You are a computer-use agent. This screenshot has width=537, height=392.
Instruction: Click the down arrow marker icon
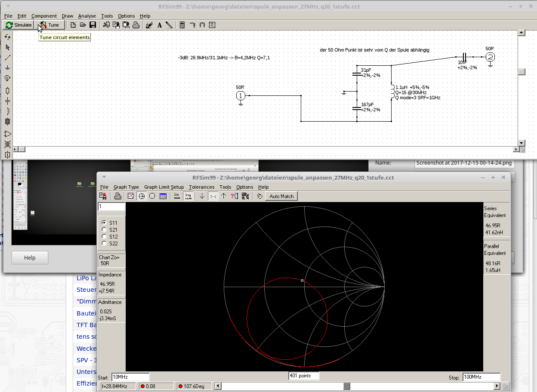point(202,196)
